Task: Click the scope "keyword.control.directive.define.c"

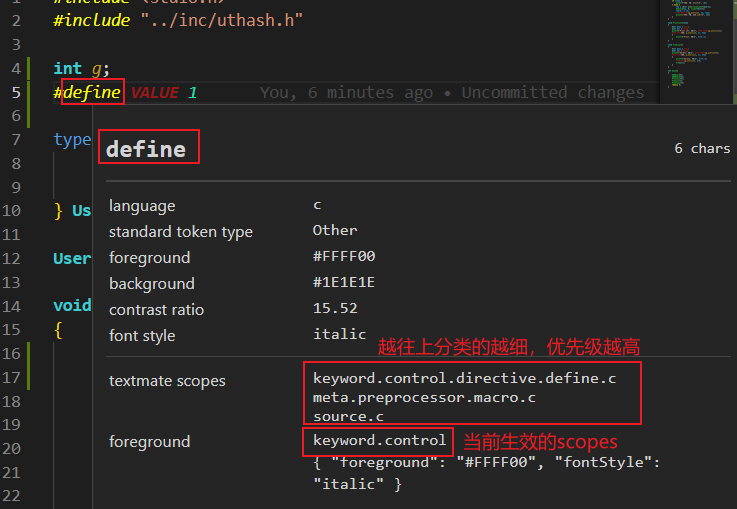Action: (464, 378)
